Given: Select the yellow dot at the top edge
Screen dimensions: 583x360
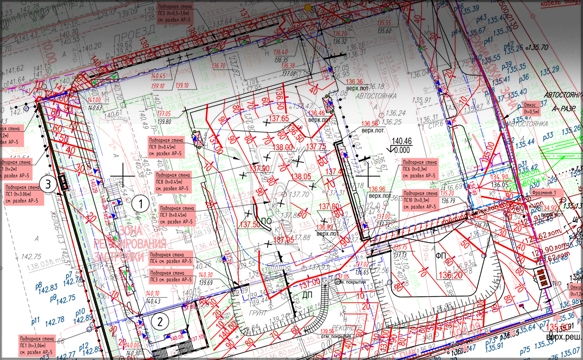Looking at the screenshot, I should (x=307, y=7).
